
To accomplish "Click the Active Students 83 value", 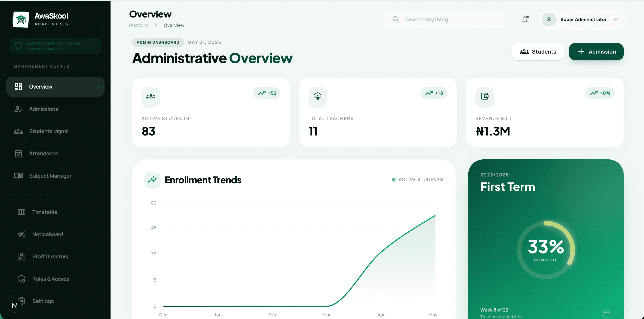I will (149, 131).
